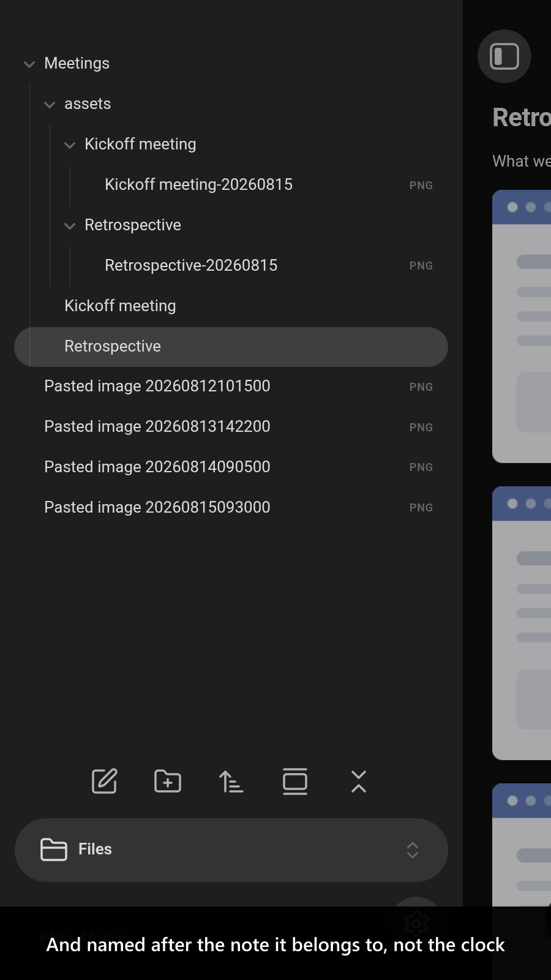Open Pasted image 20260814090500
551x980 pixels.
click(x=231, y=467)
